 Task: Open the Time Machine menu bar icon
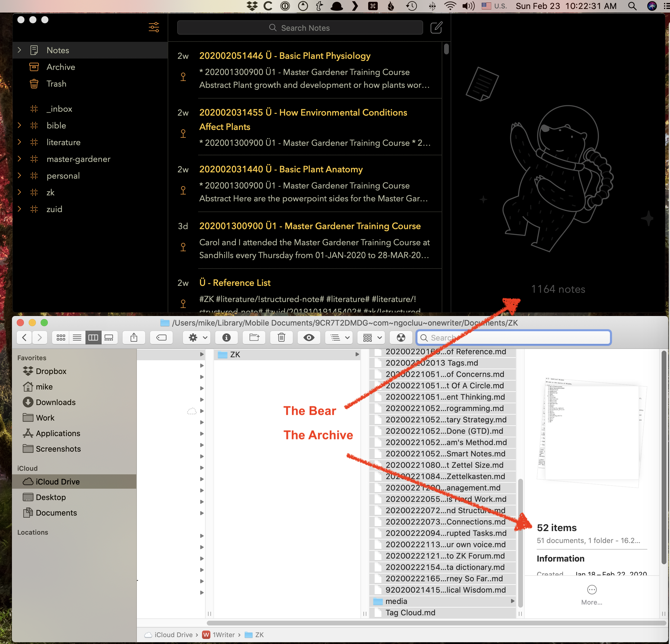click(x=412, y=6)
